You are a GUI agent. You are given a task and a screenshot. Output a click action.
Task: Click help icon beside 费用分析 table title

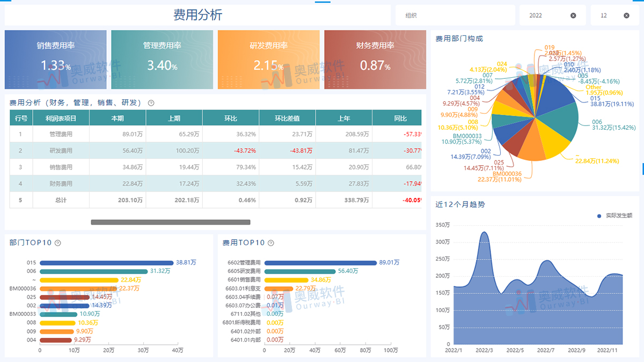coord(151,103)
